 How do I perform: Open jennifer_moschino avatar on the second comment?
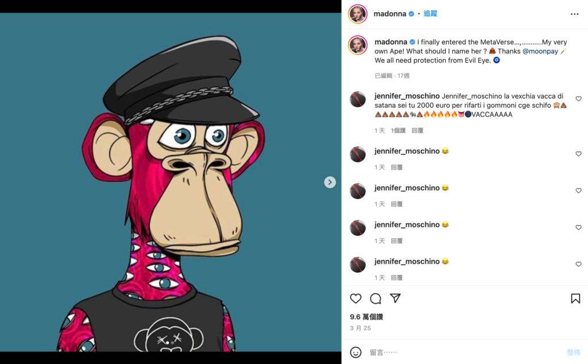click(358, 154)
